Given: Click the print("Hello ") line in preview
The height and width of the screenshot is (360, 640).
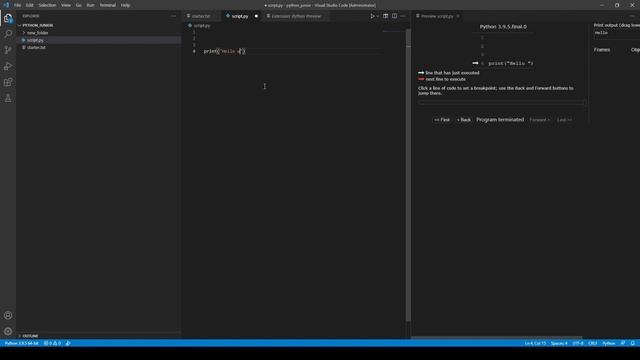Looking at the screenshot, I should (x=511, y=63).
